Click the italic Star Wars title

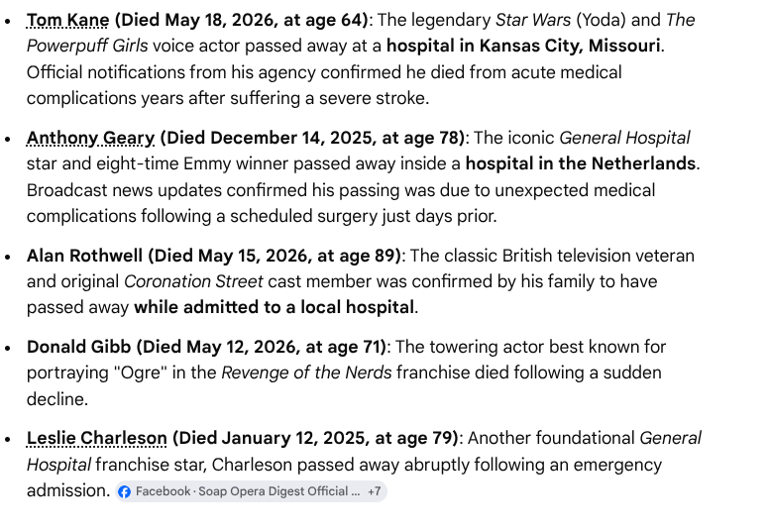tap(533, 20)
